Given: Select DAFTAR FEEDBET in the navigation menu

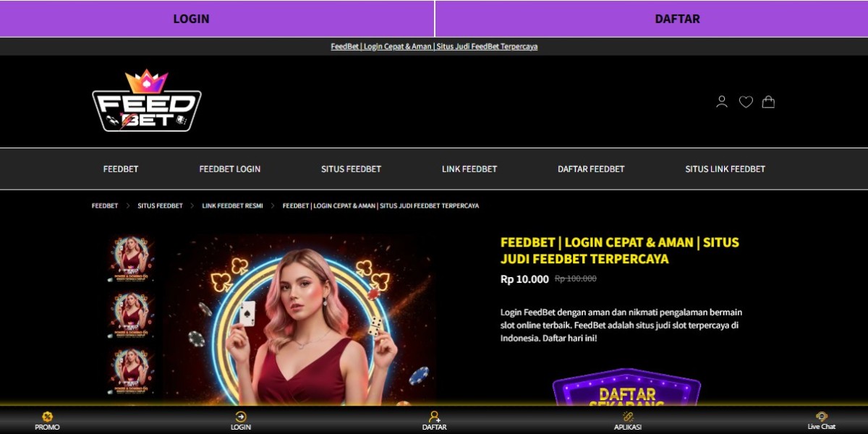Looking at the screenshot, I should click(591, 169).
